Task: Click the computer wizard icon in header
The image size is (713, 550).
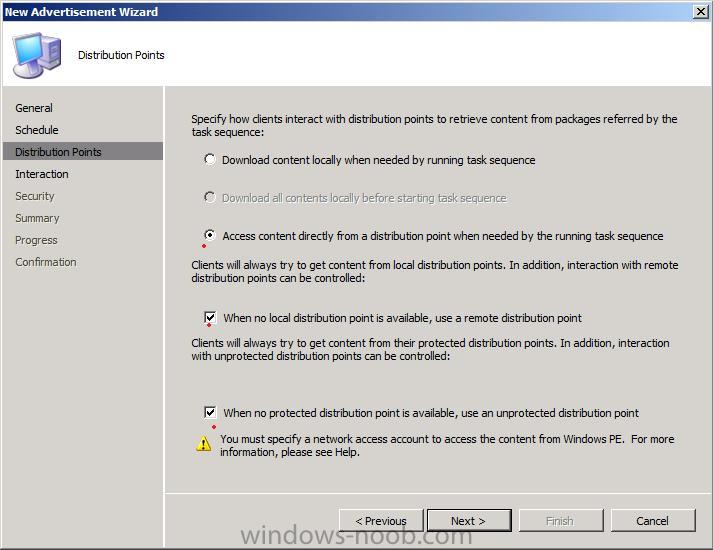Action: coord(36,55)
